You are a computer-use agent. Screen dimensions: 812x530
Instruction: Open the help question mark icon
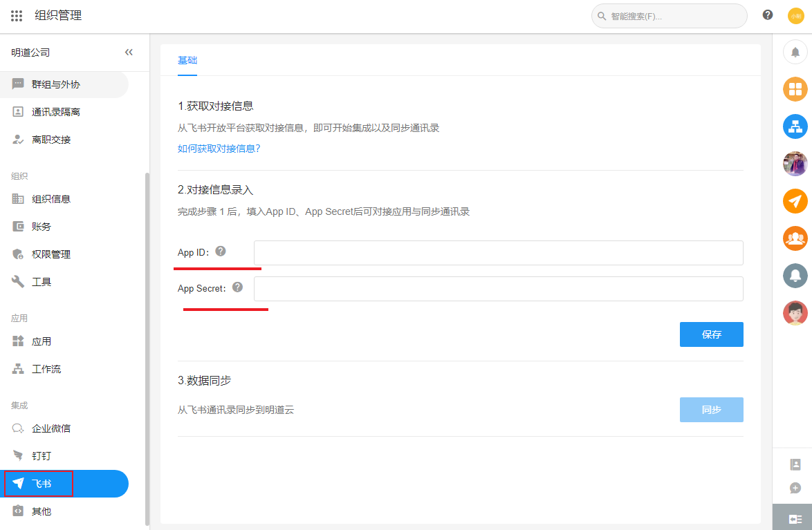coord(768,15)
